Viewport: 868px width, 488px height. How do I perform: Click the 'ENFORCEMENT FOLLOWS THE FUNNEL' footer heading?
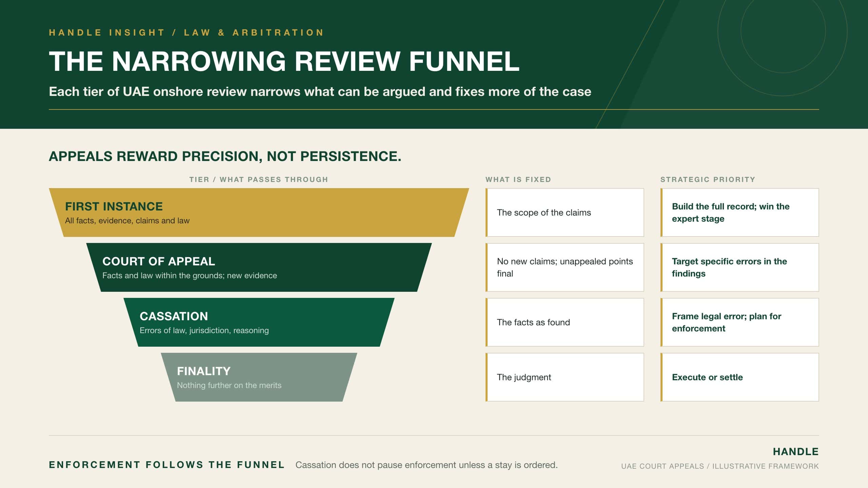tap(166, 465)
